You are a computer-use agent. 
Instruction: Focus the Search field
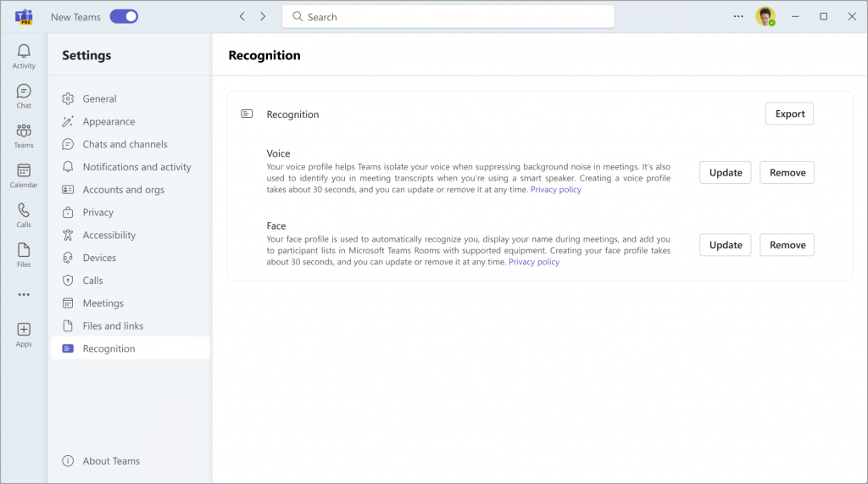448,17
